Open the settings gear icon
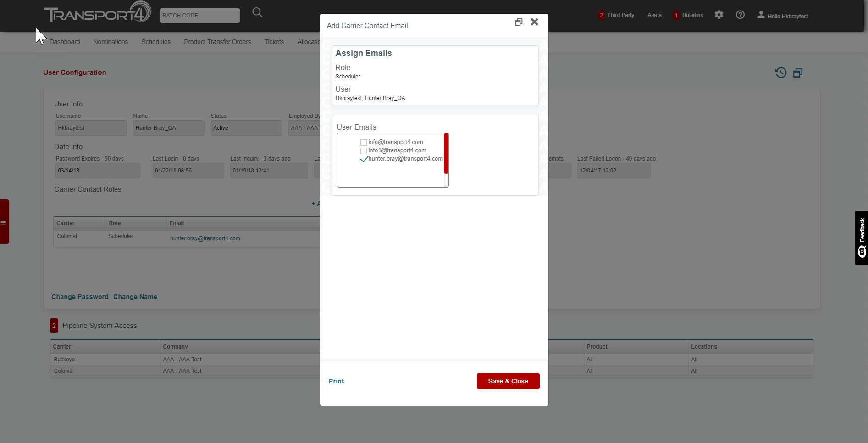This screenshot has width=868, height=443. [719, 15]
